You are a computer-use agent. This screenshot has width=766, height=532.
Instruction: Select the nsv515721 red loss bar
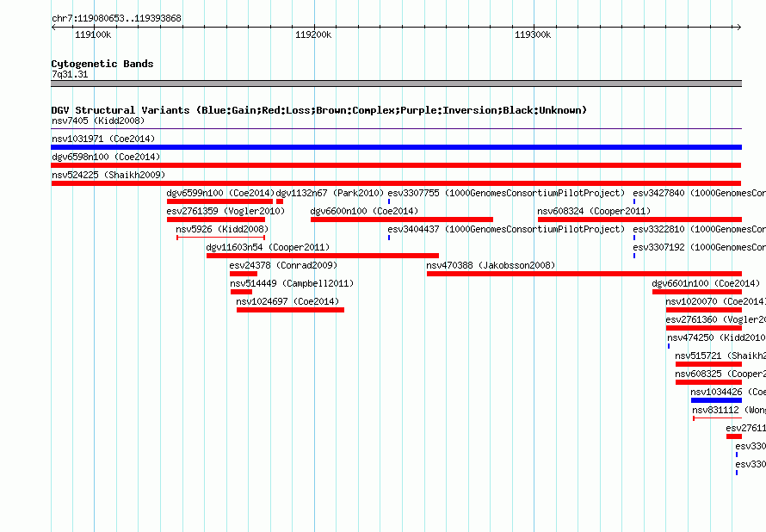709,364
